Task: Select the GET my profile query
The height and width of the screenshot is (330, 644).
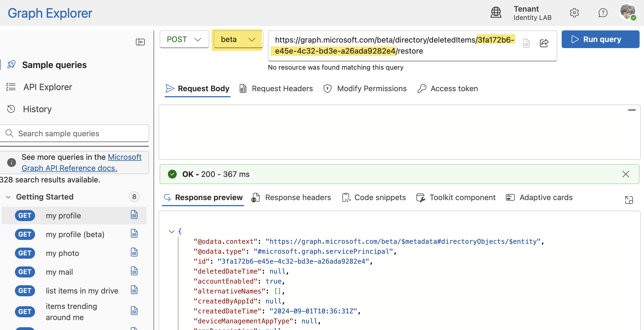Action: [x=74, y=216]
